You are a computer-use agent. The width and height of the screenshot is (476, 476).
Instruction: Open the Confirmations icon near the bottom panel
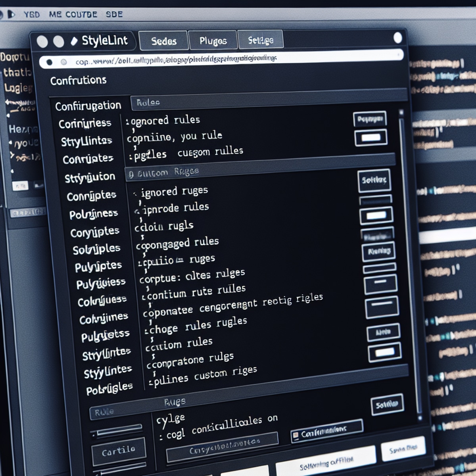click(x=296, y=435)
